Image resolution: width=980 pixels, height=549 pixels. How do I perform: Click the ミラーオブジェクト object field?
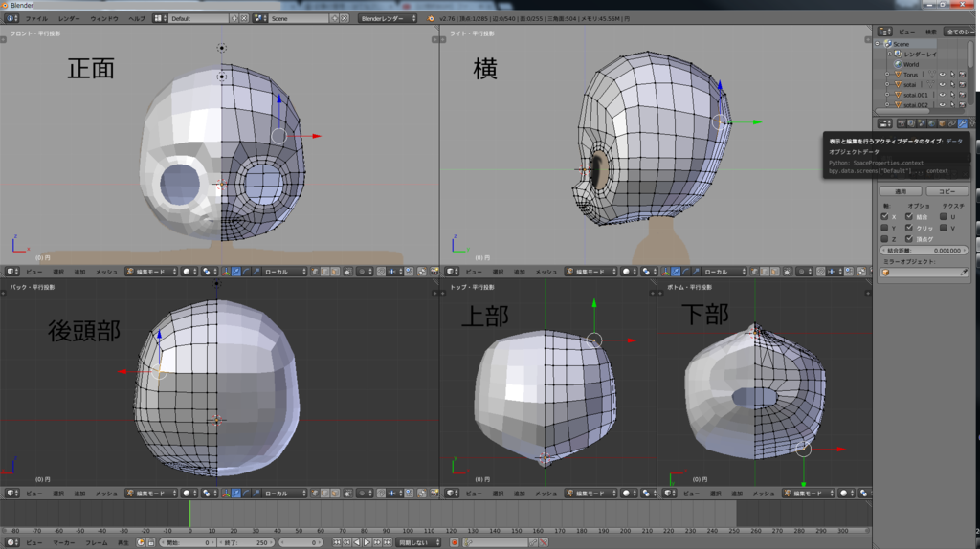(920, 273)
